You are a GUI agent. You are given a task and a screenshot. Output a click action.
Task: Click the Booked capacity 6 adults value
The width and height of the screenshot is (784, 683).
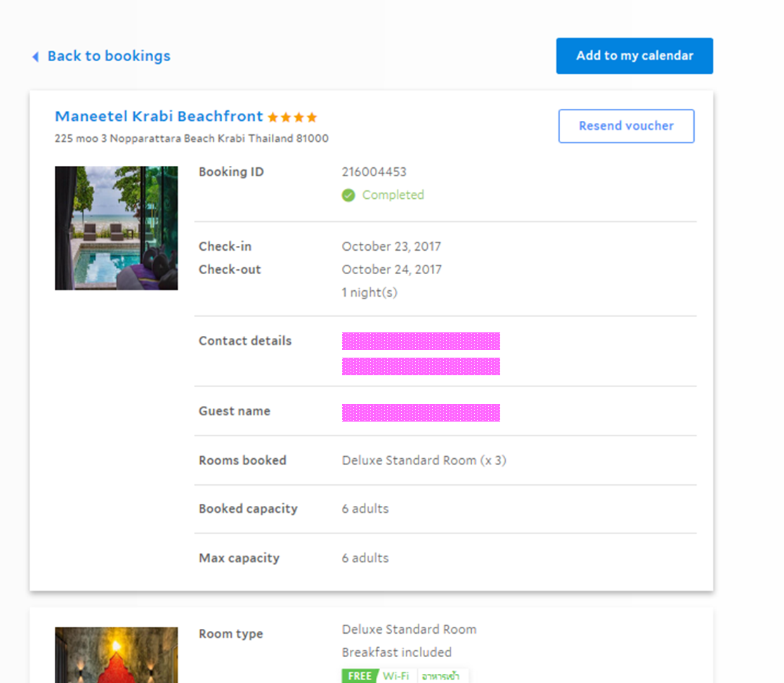(365, 509)
